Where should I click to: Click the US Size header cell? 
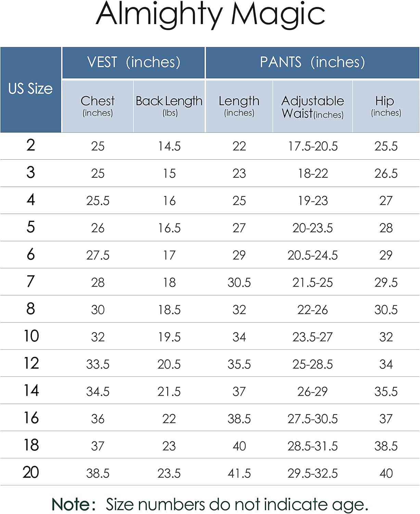point(30,89)
